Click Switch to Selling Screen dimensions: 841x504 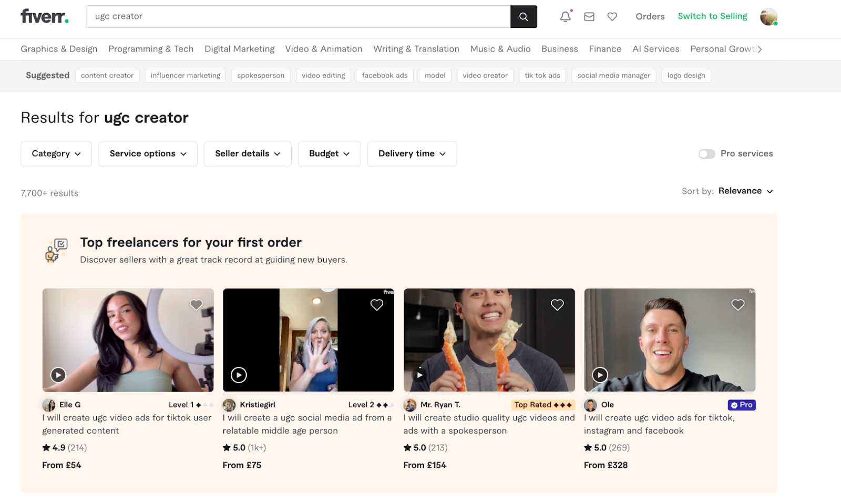712,16
